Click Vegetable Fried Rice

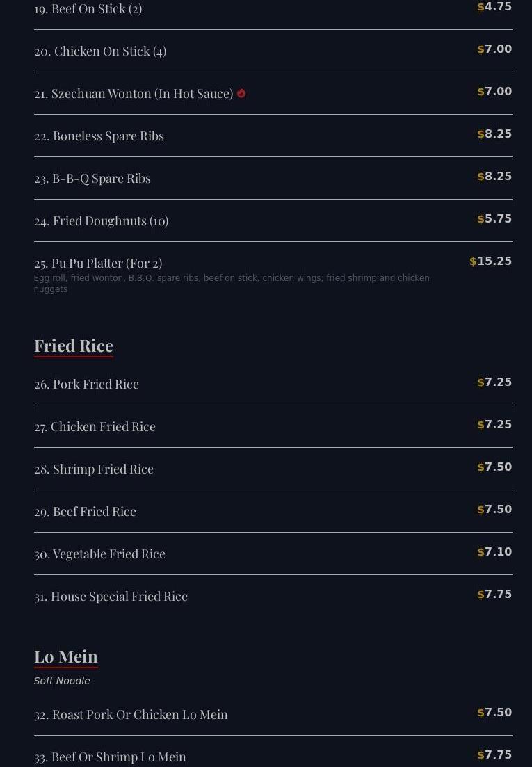(99, 554)
